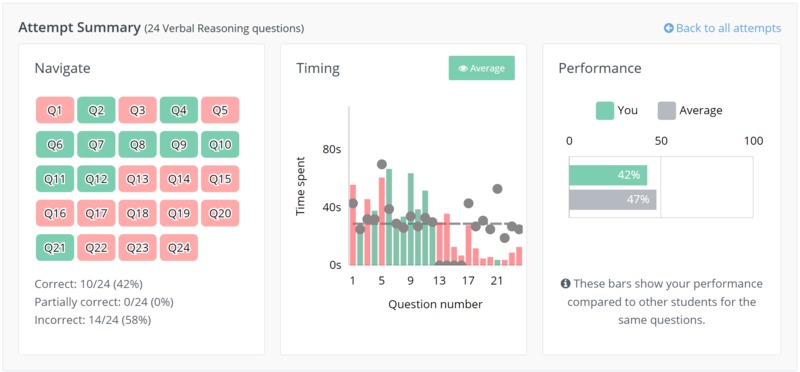Open incorrect question Q5
The image size is (800, 372).
[x=220, y=110]
